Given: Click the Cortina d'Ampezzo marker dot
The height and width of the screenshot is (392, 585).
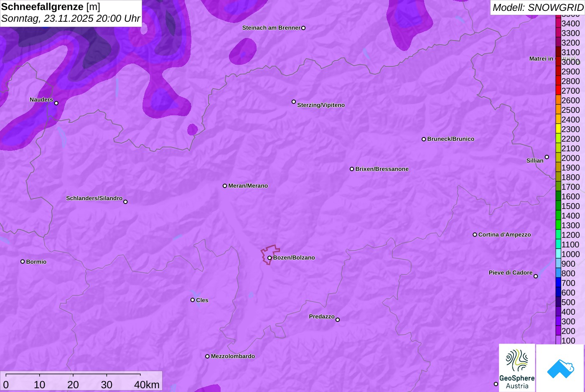Looking at the screenshot, I should point(475,235).
